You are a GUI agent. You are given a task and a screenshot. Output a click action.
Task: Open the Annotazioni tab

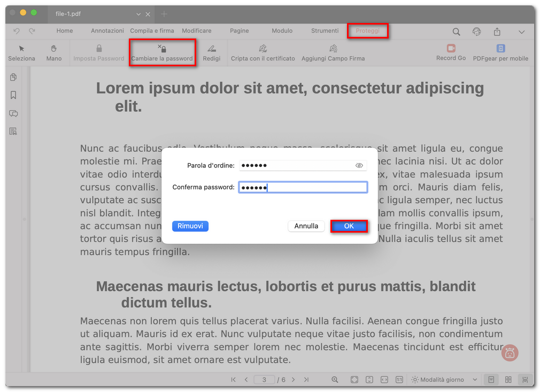107,30
